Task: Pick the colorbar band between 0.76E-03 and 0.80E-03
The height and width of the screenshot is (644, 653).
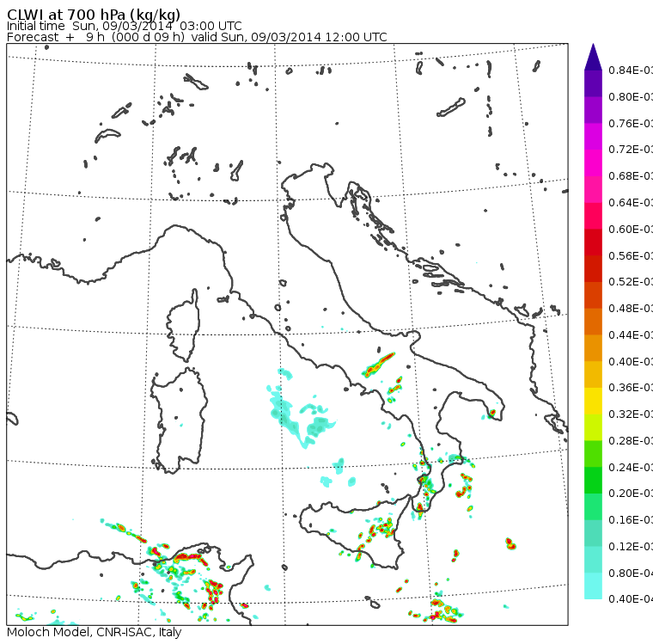Action: pyautogui.click(x=593, y=110)
